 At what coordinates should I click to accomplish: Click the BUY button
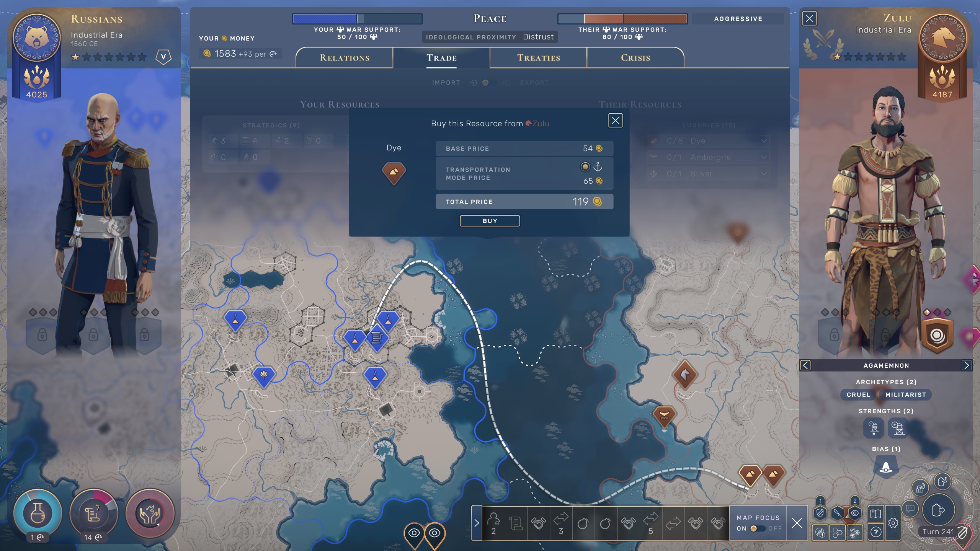point(490,221)
